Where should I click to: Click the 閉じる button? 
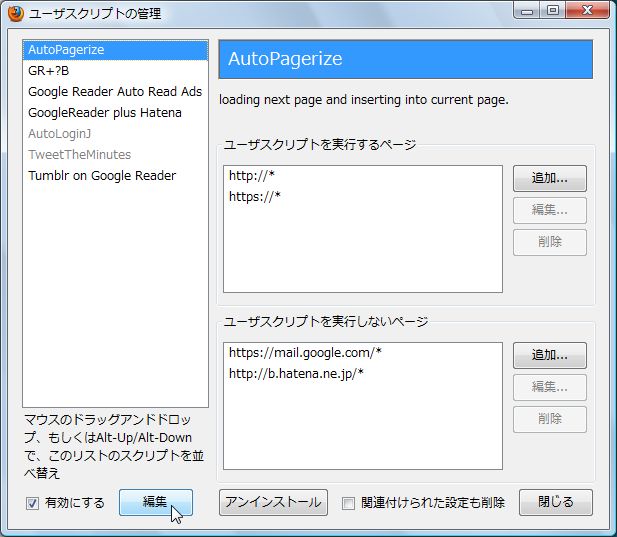[556, 502]
